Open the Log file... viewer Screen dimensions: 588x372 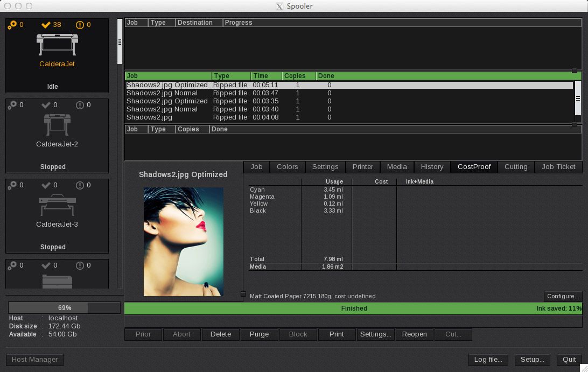488,360
